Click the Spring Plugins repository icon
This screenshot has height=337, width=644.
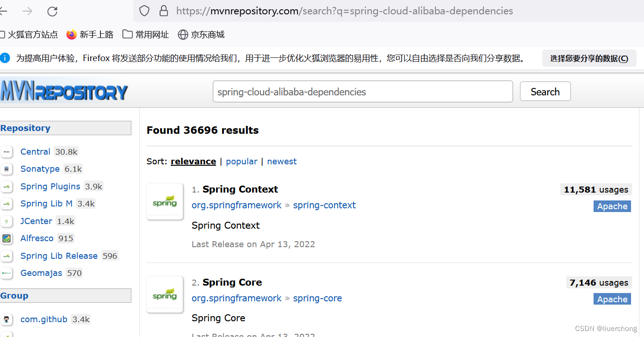point(6,187)
